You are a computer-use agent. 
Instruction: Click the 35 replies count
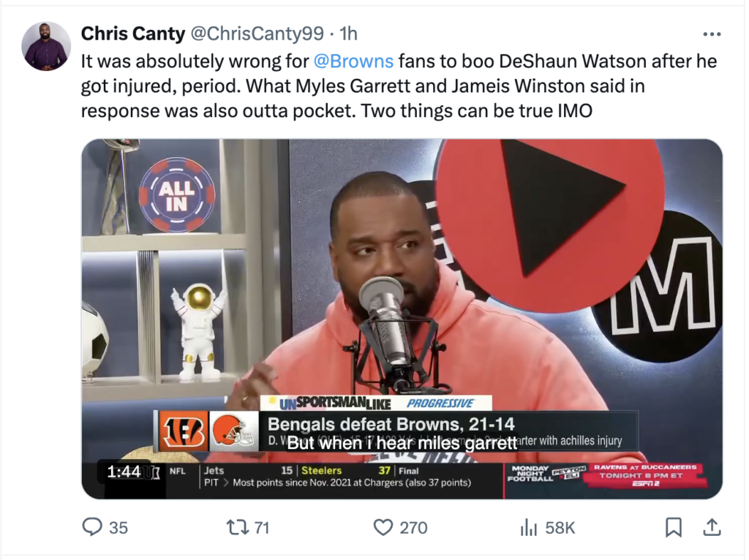click(118, 528)
